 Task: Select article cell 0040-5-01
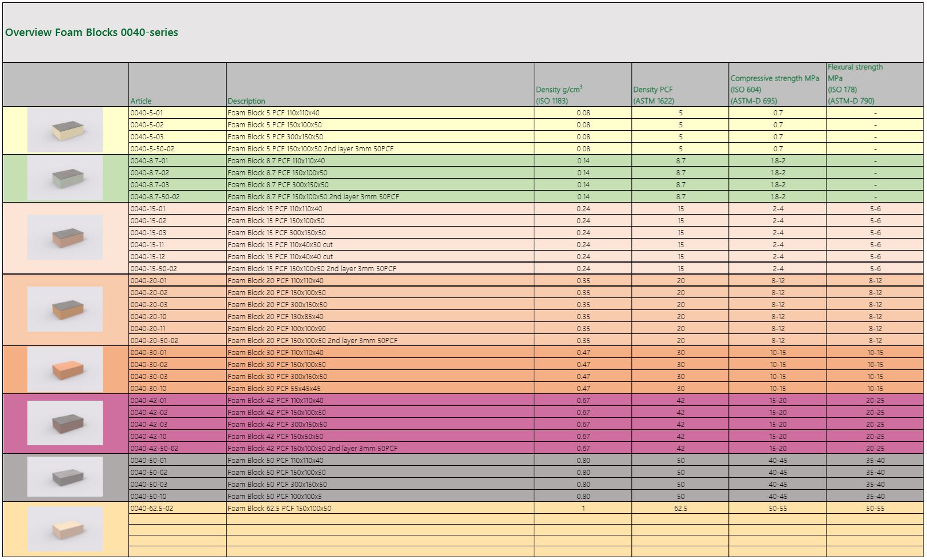tap(147, 113)
